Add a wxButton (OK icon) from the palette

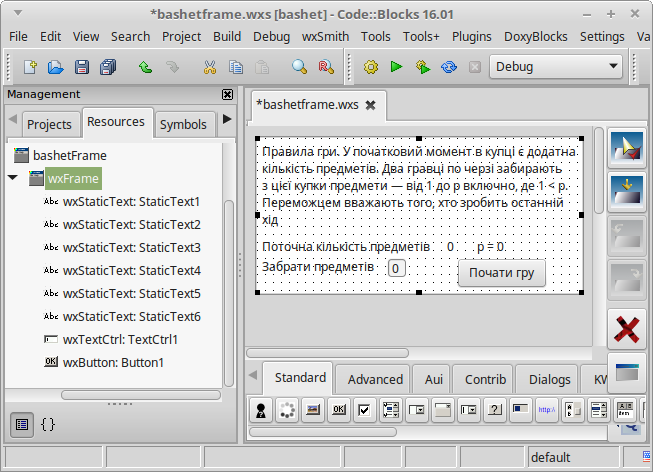pos(339,410)
